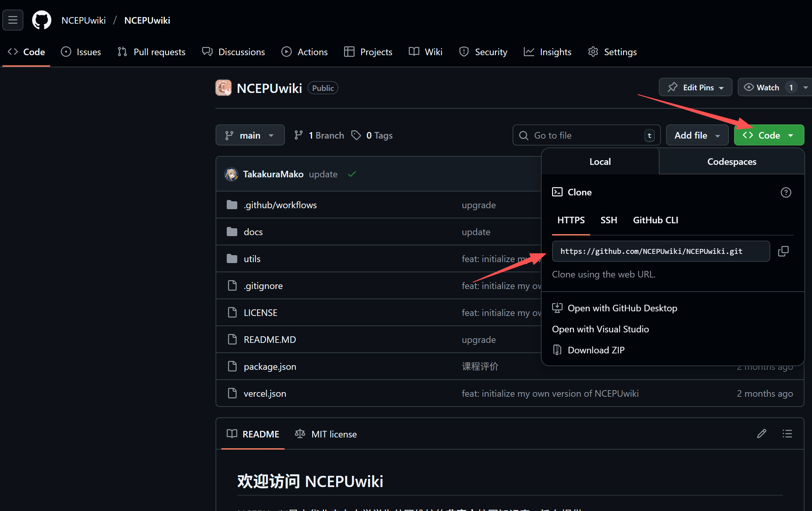Expand the Add file dropdown
The image size is (812, 511).
[x=697, y=135]
